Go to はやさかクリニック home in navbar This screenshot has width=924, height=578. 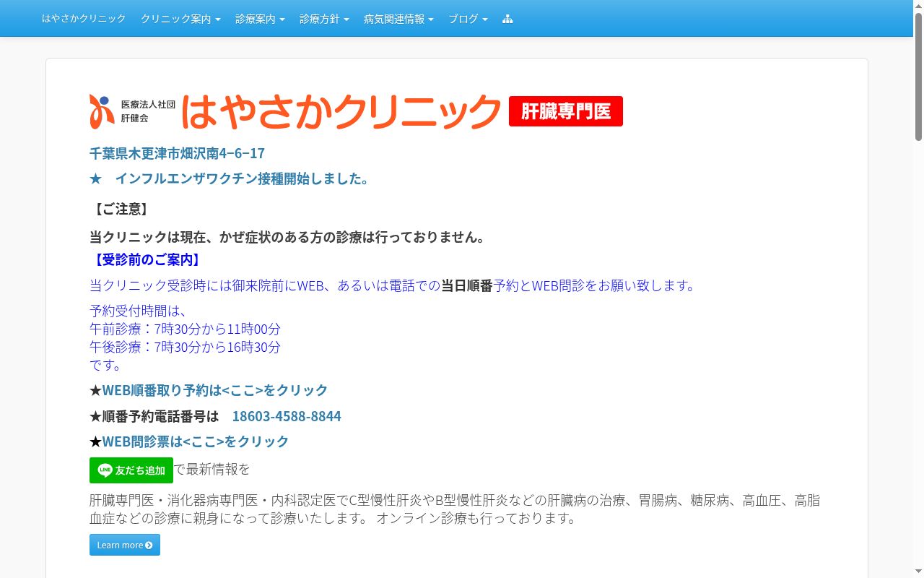tap(84, 19)
